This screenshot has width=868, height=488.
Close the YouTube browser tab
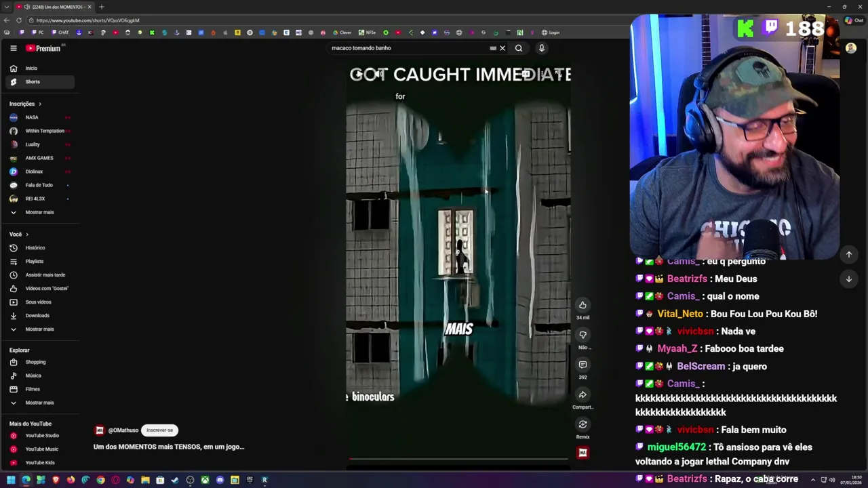pyautogui.click(x=88, y=7)
